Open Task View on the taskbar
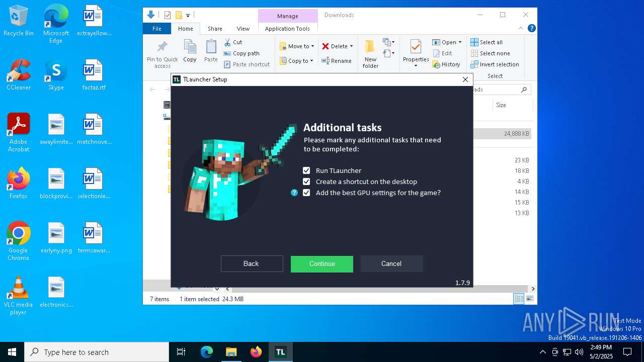This screenshot has height=362, width=644. point(181,352)
